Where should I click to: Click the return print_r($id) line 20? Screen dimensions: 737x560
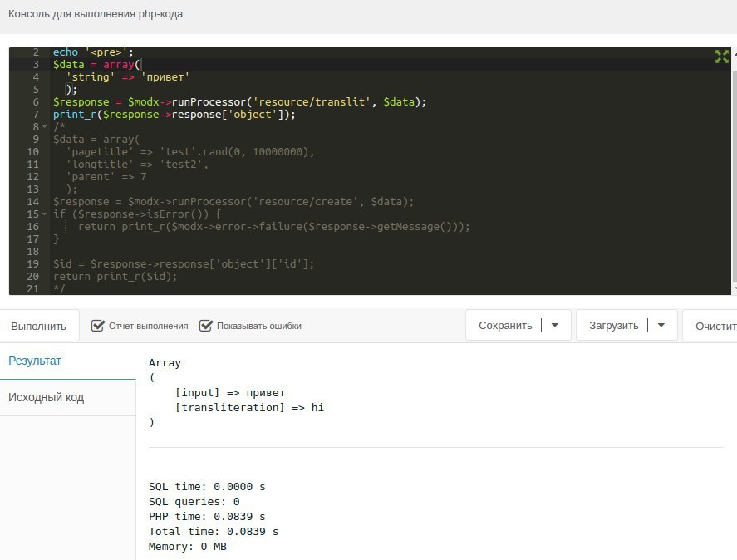coord(115,277)
